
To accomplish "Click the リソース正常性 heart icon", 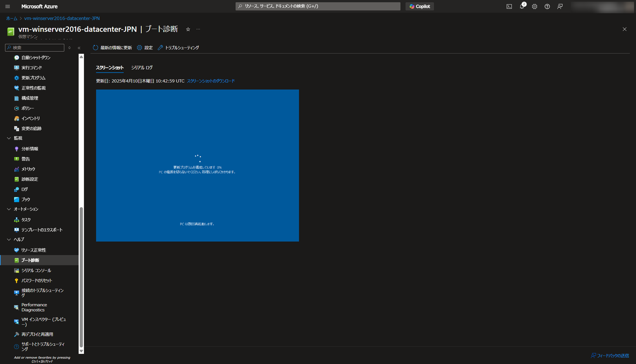I will point(17,250).
